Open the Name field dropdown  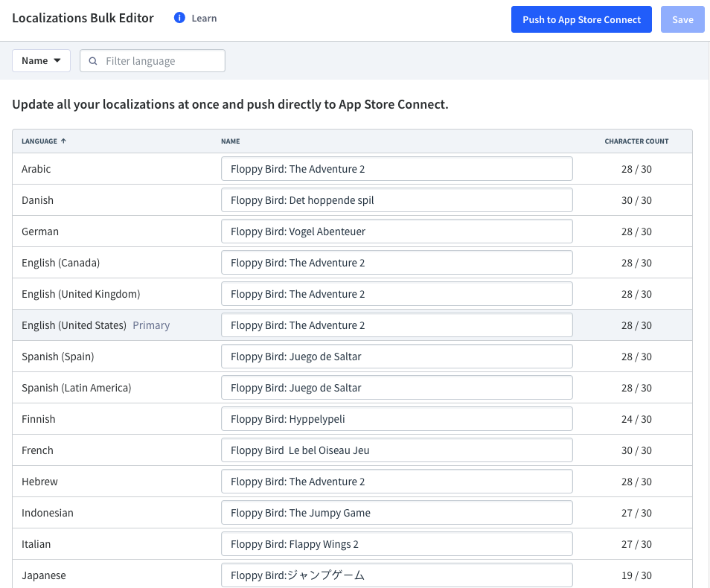click(41, 61)
